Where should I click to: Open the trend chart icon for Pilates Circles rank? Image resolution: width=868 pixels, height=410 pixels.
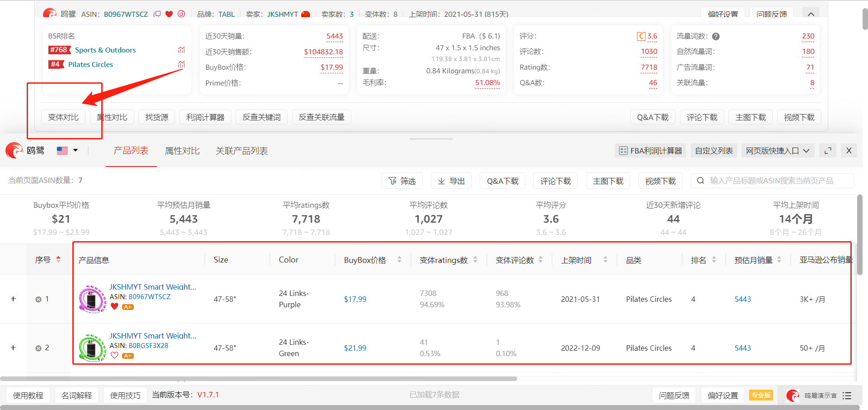tap(181, 64)
